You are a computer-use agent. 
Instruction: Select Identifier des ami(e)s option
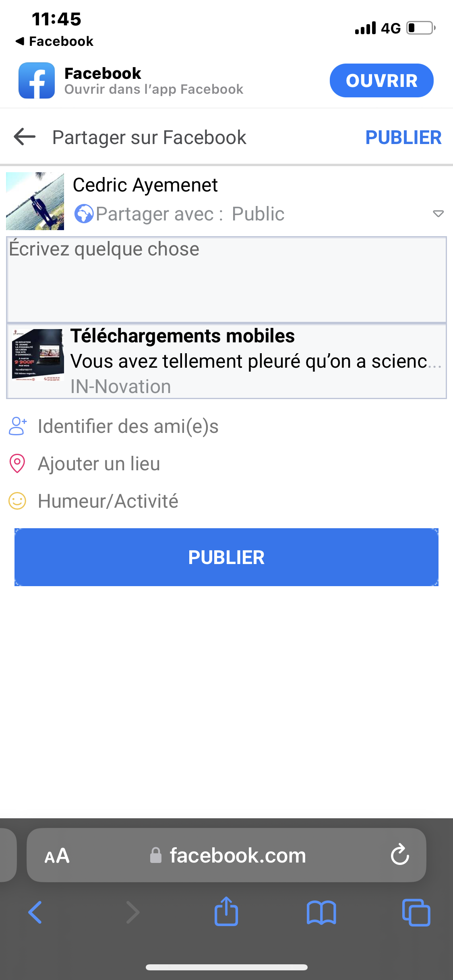pos(128,426)
